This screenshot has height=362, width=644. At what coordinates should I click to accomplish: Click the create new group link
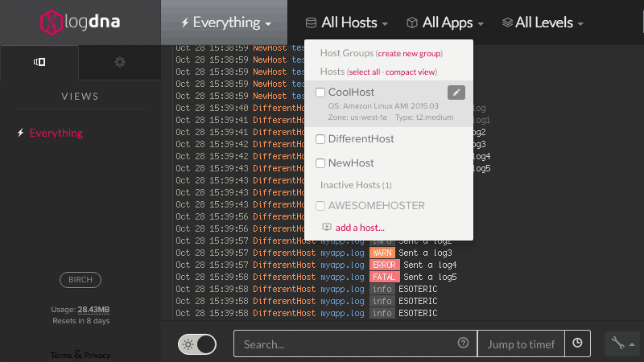pyautogui.click(x=409, y=53)
